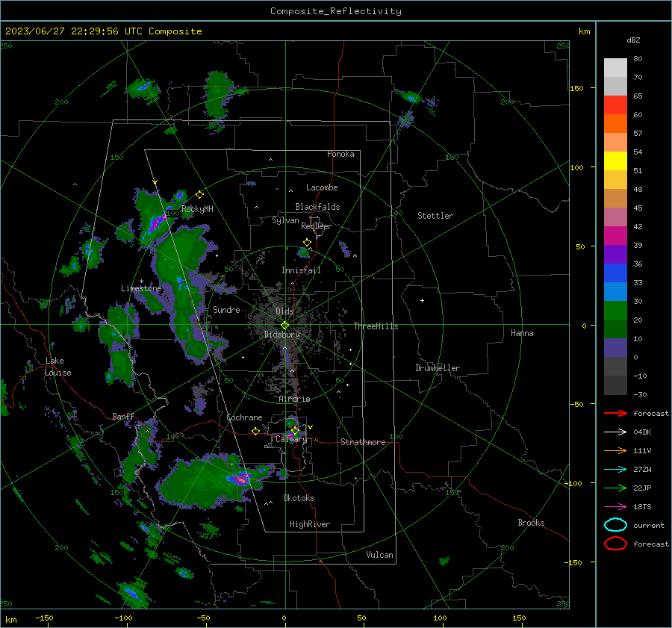Click the RockyMH label
This screenshot has height=628, width=672.
pyautogui.click(x=197, y=209)
